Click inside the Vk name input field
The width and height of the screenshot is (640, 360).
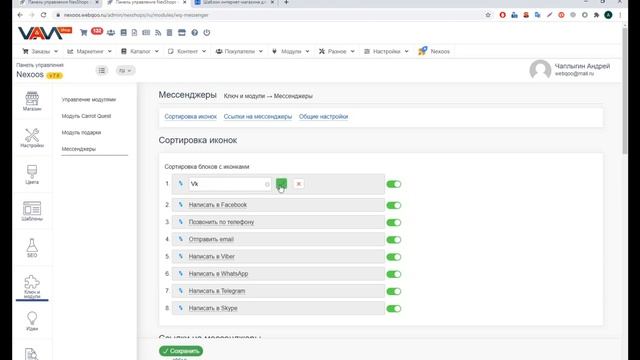click(x=229, y=184)
